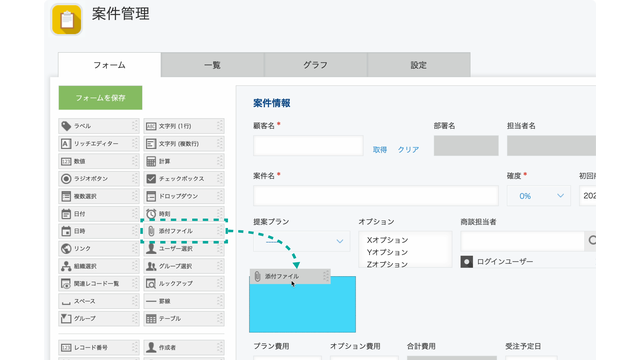Pick the チェックボックス field palette item
The image size is (640, 360).
click(x=184, y=179)
